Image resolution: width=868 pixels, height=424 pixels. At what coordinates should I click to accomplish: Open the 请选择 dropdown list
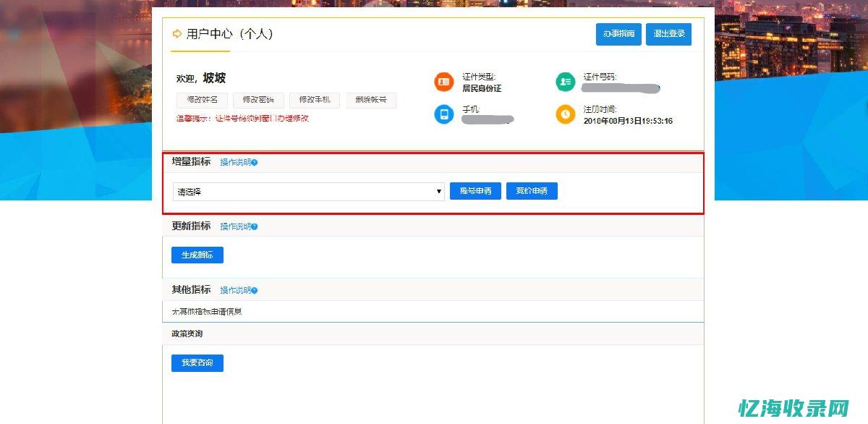click(x=304, y=191)
